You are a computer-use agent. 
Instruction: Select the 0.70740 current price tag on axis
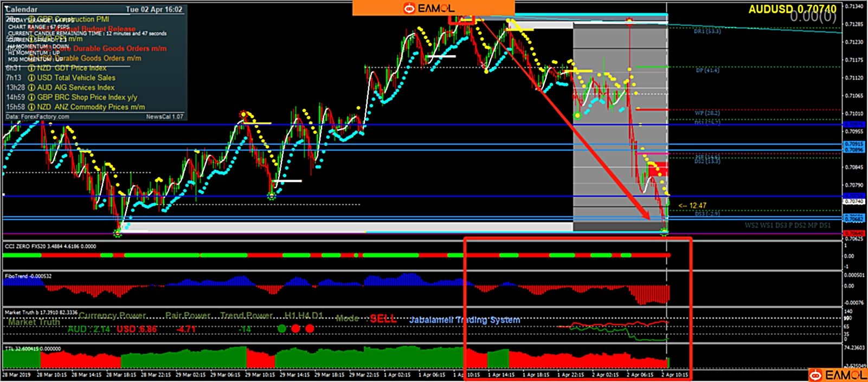pyautogui.click(x=854, y=202)
